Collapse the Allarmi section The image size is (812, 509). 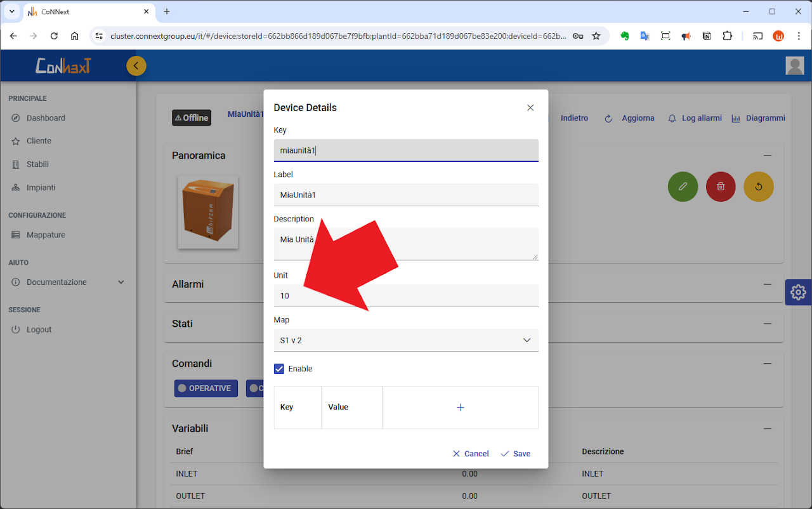coord(768,284)
